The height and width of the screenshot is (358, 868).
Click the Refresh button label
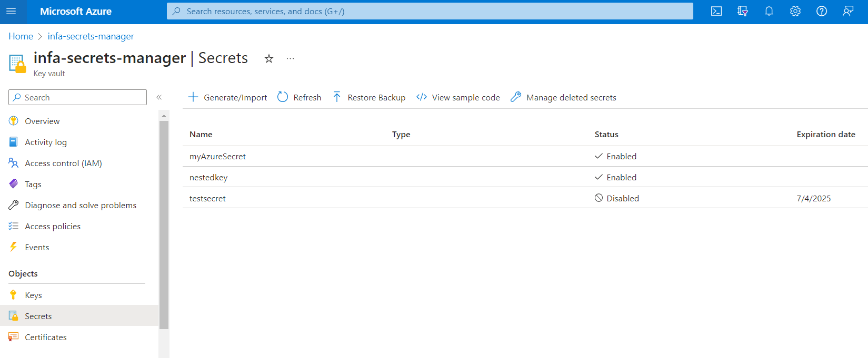click(x=307, y=98)
